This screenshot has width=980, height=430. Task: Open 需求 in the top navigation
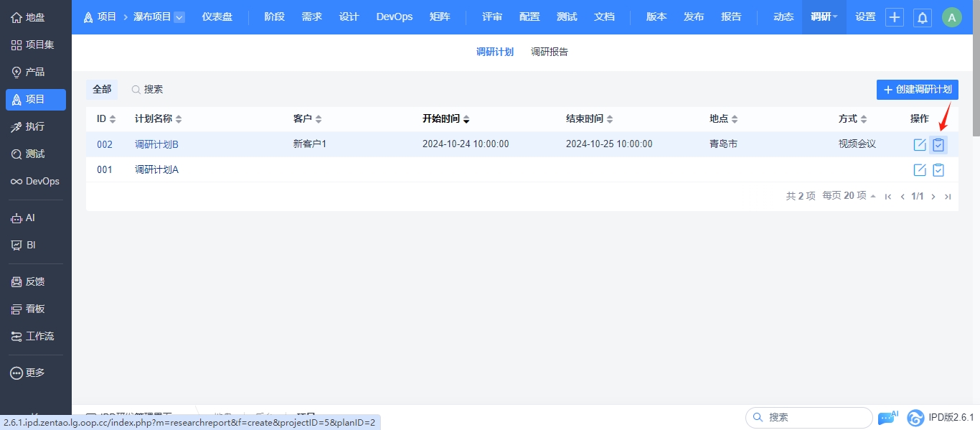(x=312, y=17)
